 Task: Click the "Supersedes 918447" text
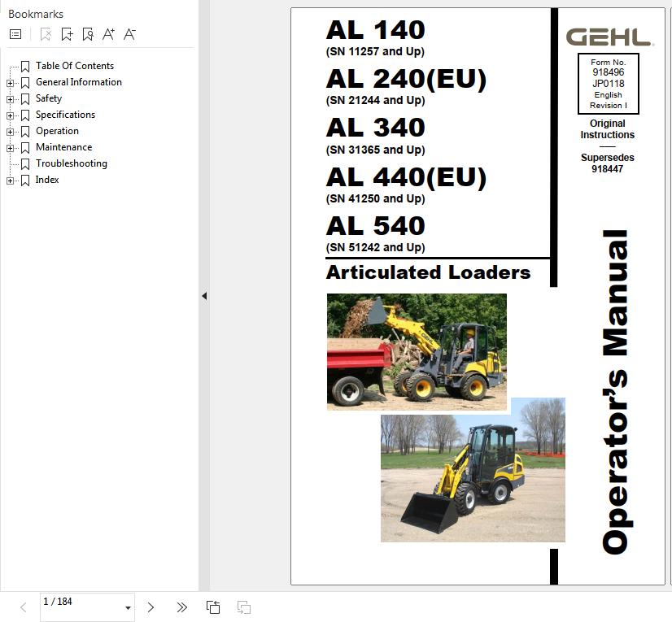pos(607,163)
